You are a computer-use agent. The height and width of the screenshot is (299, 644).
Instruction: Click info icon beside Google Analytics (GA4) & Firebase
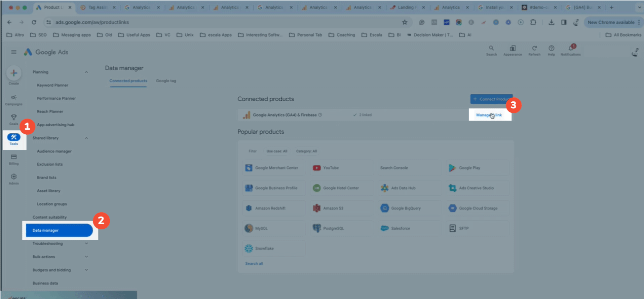click(x=320, y=115)
